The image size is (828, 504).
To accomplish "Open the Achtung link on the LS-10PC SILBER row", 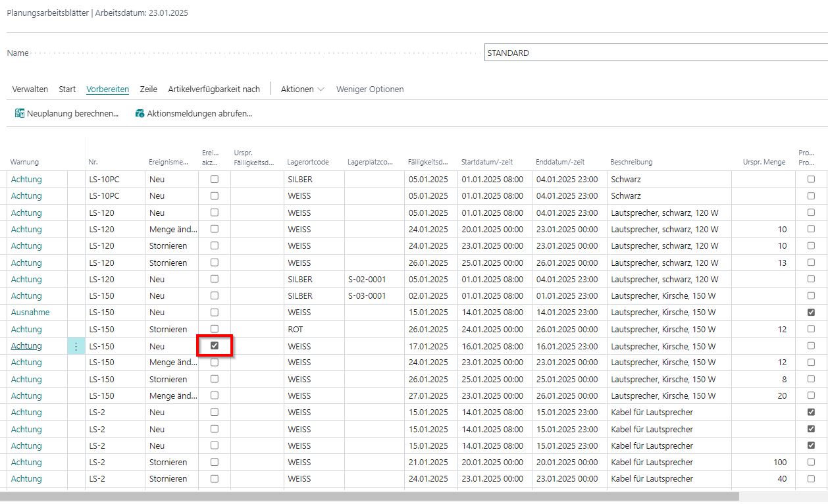I will point(26,179).
